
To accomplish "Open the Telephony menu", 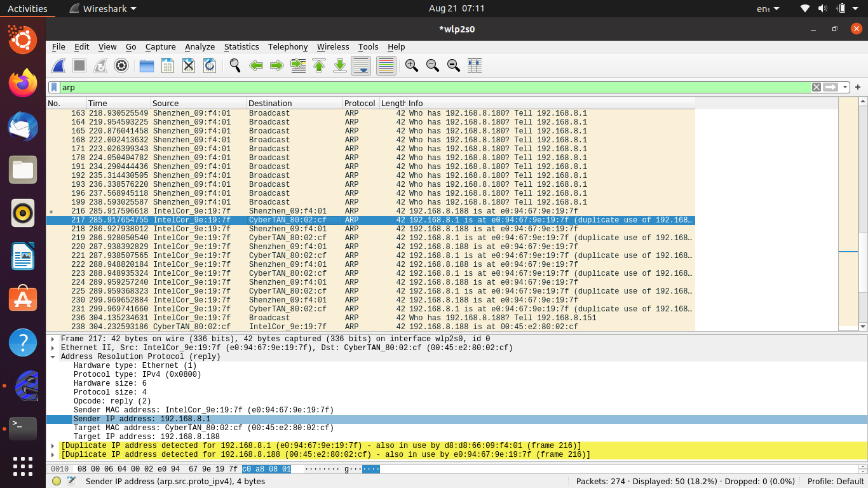I will tap(288, 47).
